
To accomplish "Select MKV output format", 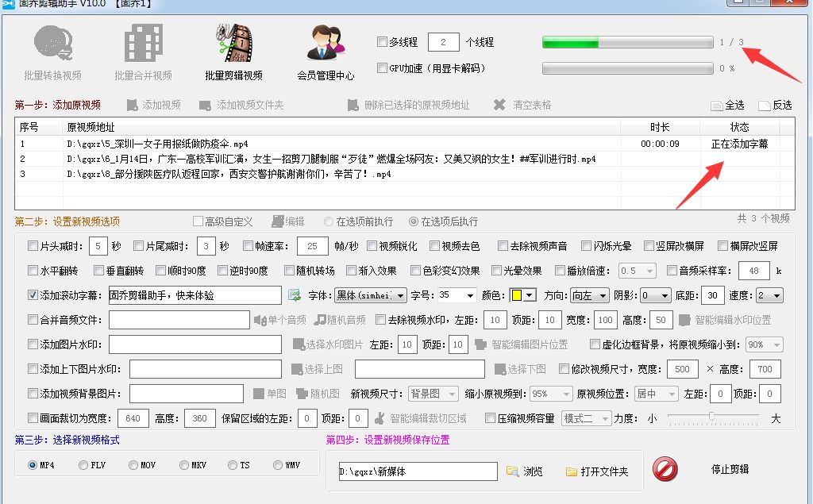I will [x=184, y=465].
